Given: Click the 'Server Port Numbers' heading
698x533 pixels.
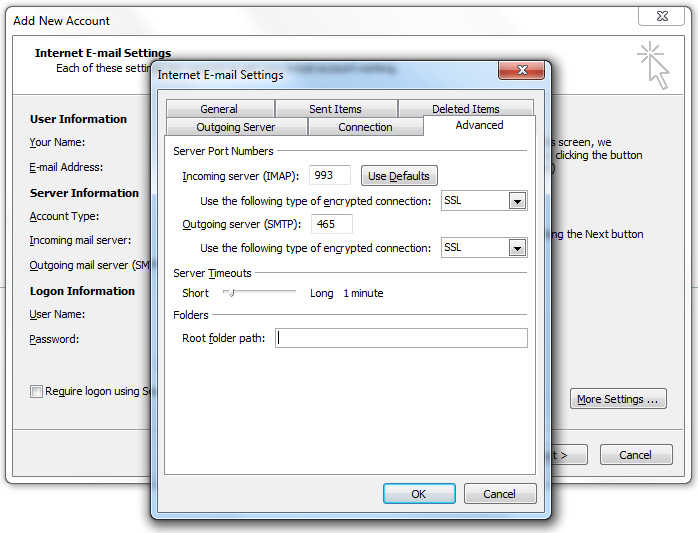Looking at the screenshot, I should click(223, 151).
